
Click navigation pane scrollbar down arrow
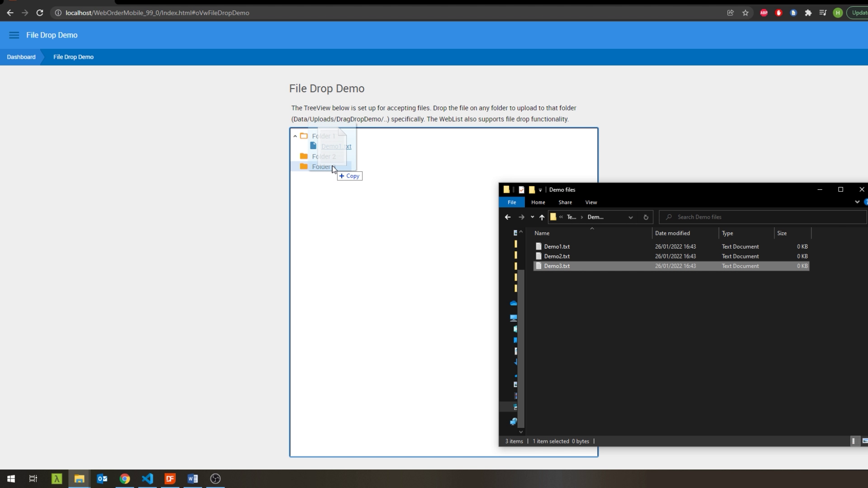[x=521, y=432]
